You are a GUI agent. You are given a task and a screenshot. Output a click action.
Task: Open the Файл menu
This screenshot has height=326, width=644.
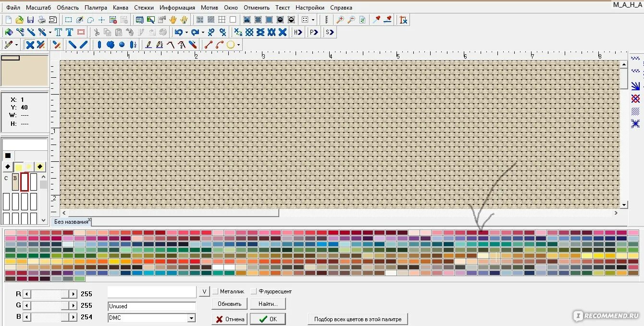[13, 8]
